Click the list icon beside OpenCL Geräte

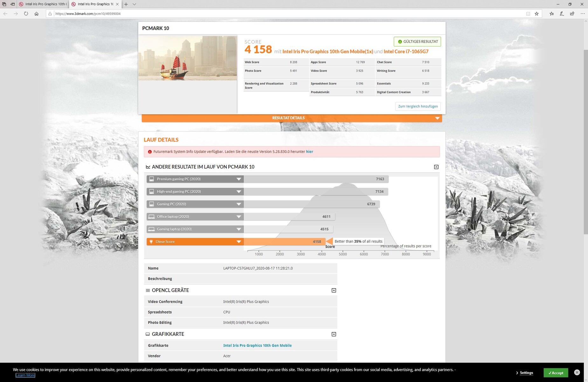point(148,290)
